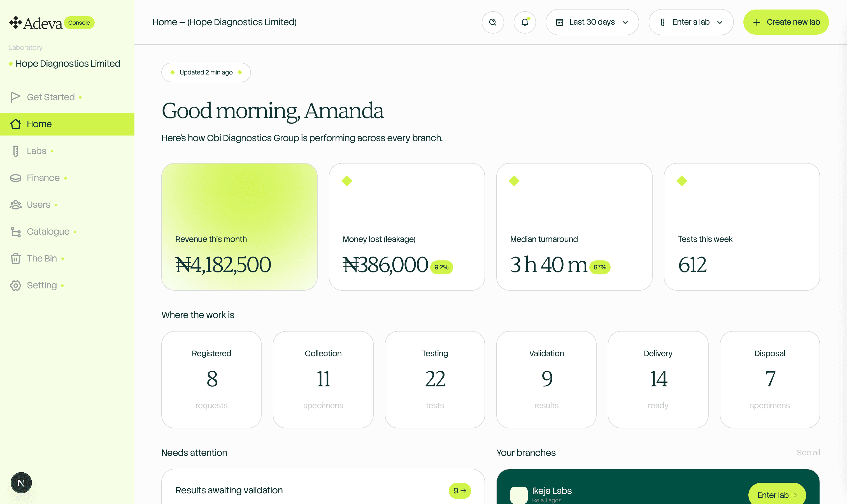Click the Updated 2 min ago pill
847x504 pixels.
click(206, 72)
